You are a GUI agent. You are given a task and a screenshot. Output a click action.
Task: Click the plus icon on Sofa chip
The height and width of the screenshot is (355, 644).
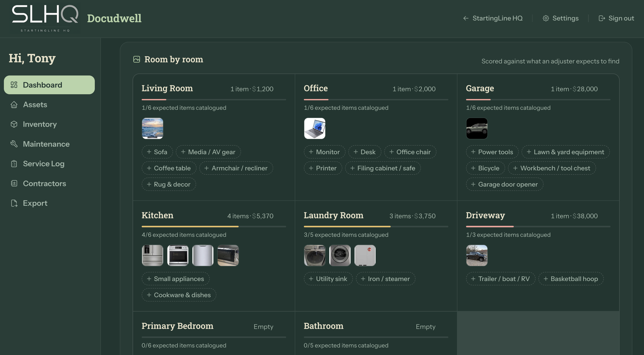click(x=149, y=152)
